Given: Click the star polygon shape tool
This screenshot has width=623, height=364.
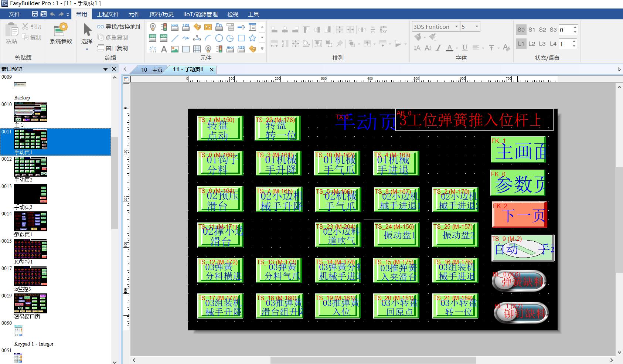Looking at the screenshot, I should click(x=252, y=38).
